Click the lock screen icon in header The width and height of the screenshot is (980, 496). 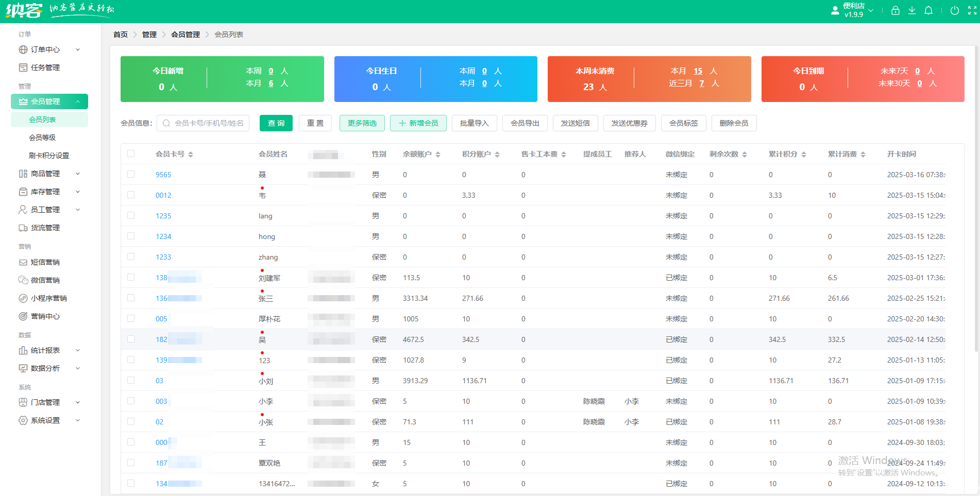pos(895,10)
